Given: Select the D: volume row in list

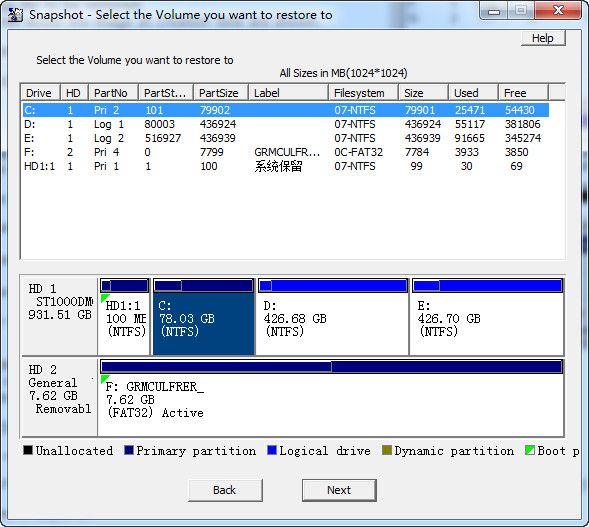Looking at the screenshot, I should click(x=285, y=124).
